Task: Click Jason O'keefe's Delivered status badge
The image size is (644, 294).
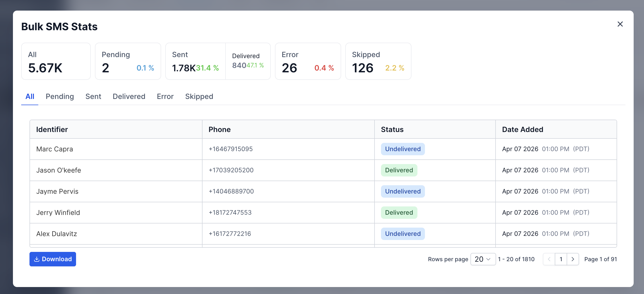Action: 399,170
